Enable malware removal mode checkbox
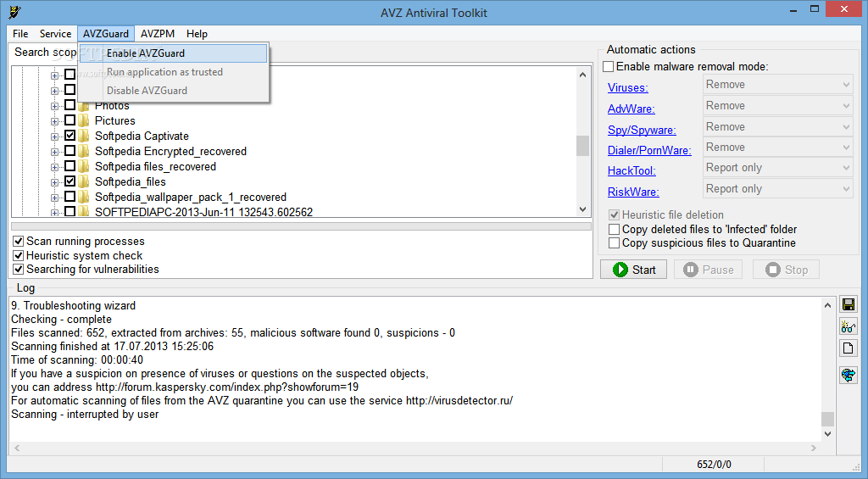This screenshot has height=479, width=868. (609, 66)
